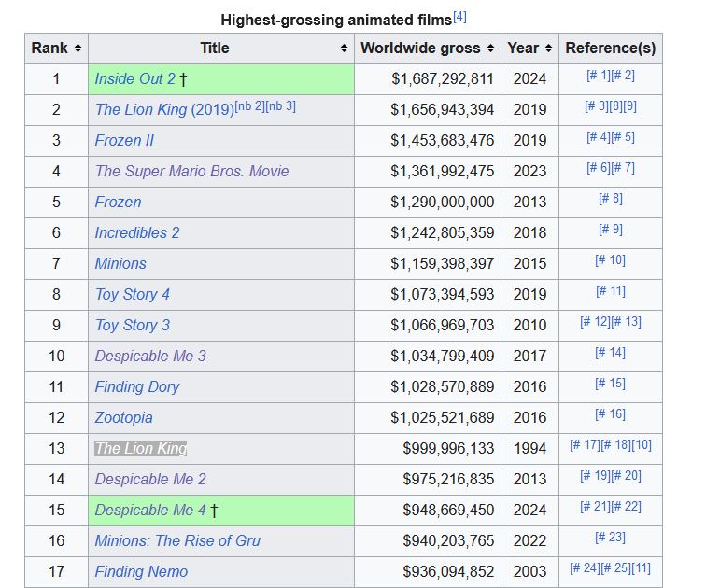The height and width of the screenshot is (588, 706).
Task: Open reference [# 23] for Rise of Gru
Action: point(610,538)
